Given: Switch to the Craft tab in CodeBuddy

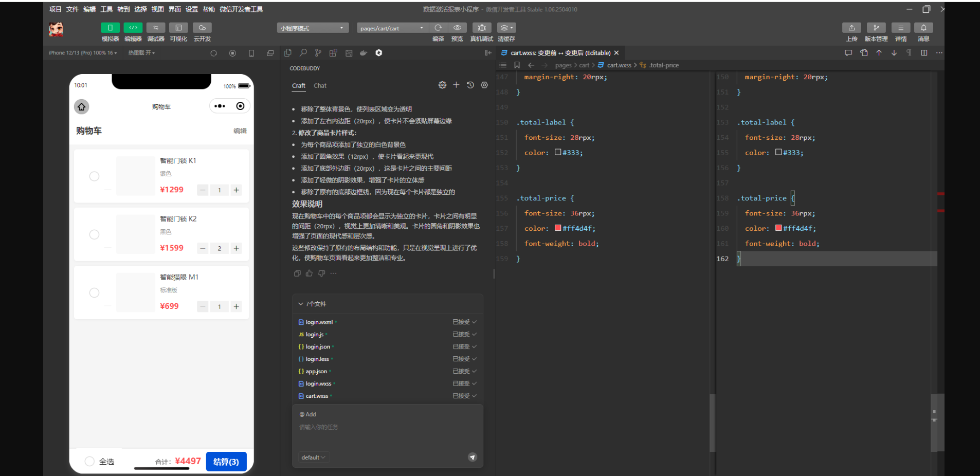Looking at the screenshot, I should tap(299, 86).
